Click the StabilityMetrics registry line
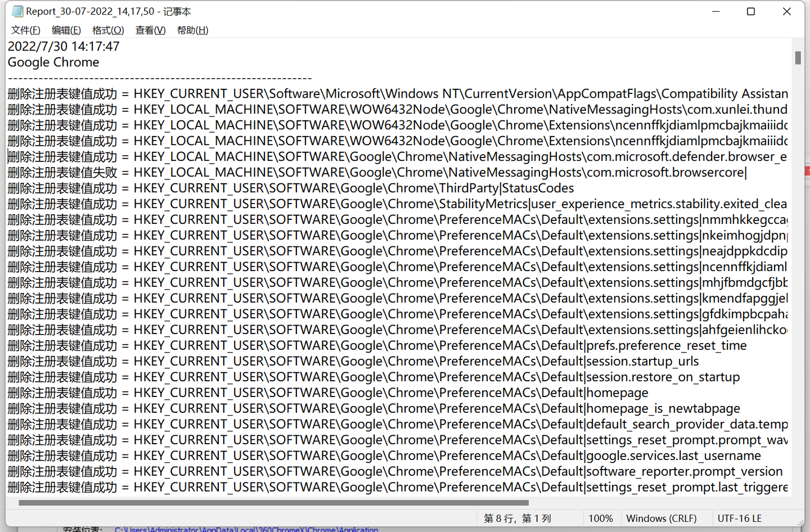 pyautogui.click(x=398, y=204)
